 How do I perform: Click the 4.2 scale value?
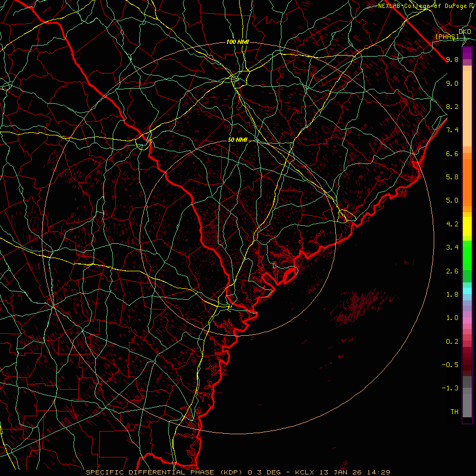pos(452,224)
